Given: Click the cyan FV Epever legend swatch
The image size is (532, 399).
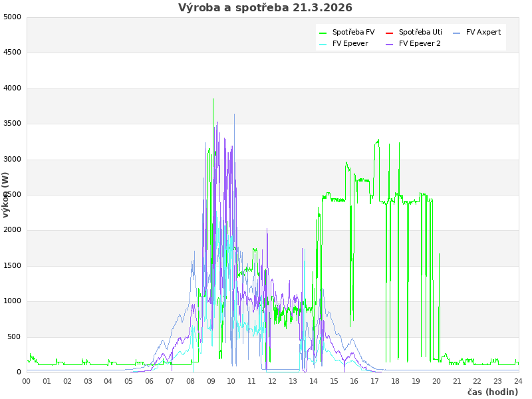Looking at the screenshot, I should click(323, 44).
